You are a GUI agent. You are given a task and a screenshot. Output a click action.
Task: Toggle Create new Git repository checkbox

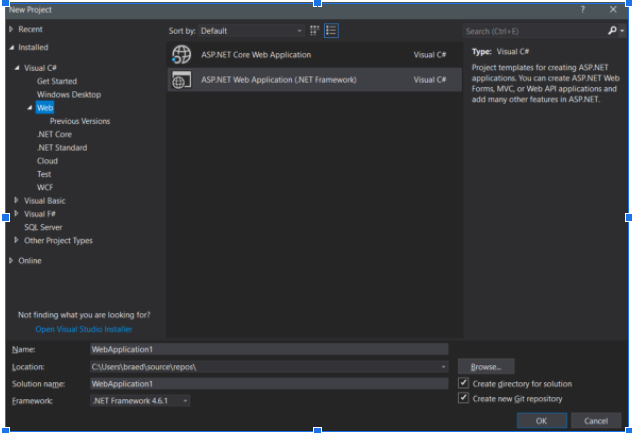pyautogui.click(x=464, y=398)
